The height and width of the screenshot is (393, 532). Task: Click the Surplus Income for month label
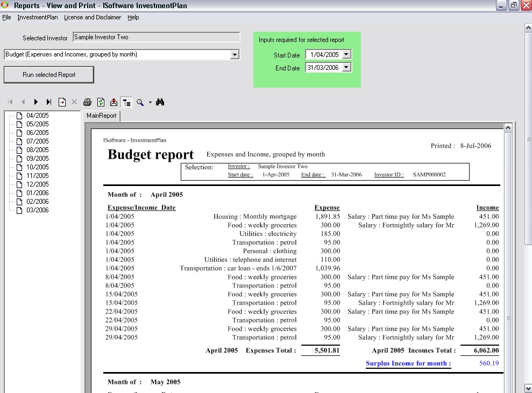(x=408, y=363)
